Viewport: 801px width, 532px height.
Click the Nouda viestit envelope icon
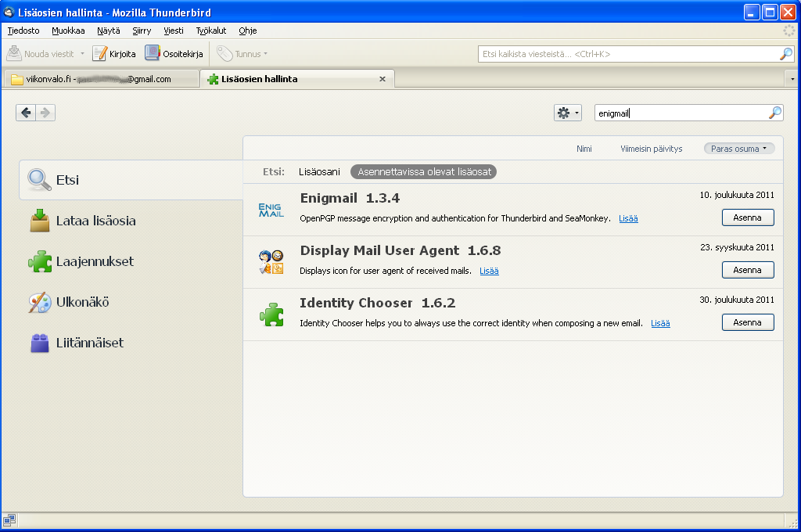[14, 53]
